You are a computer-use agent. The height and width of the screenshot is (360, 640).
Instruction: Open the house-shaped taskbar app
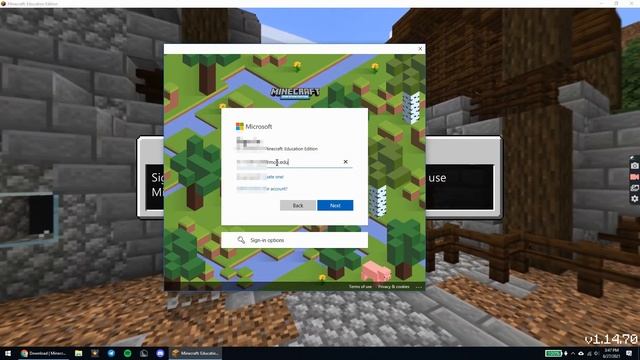(144, 353)
